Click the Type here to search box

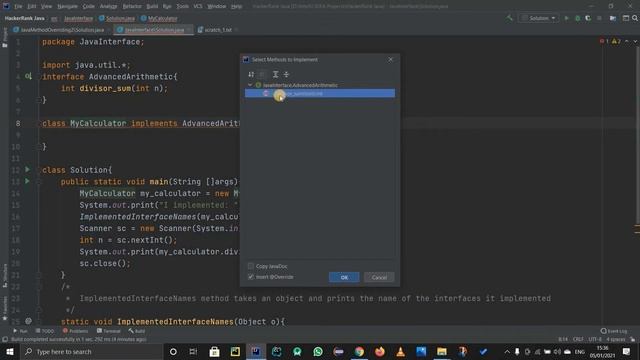click(91, 352)
